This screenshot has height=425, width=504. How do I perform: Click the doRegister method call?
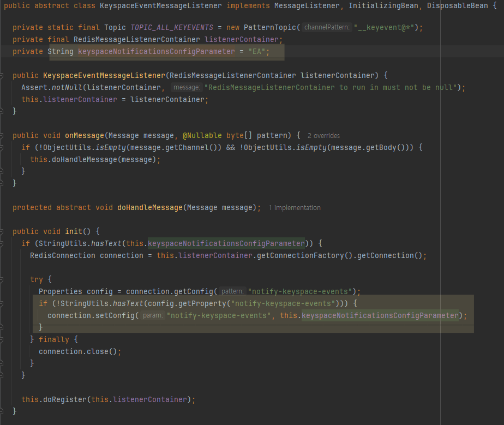click(65, 399)
